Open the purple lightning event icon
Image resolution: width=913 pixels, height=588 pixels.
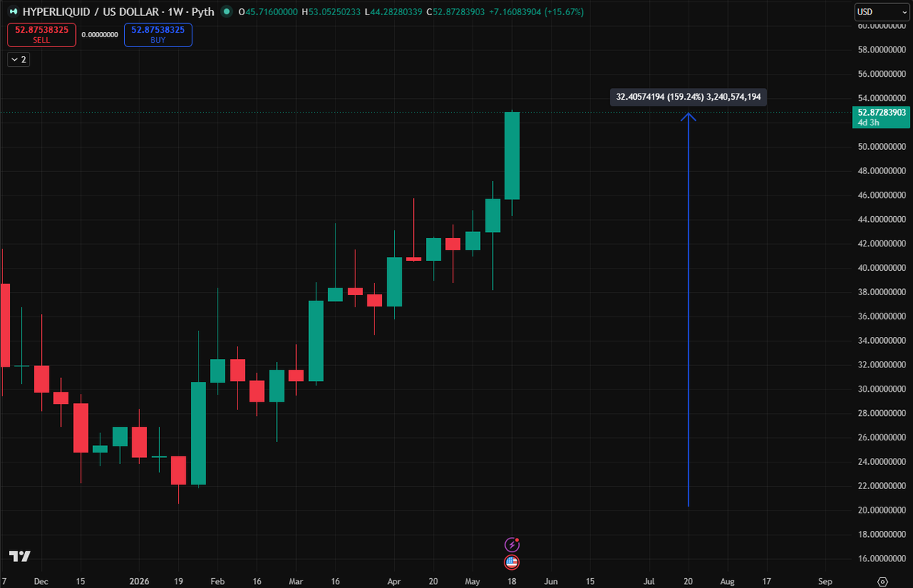coord(512,545)
